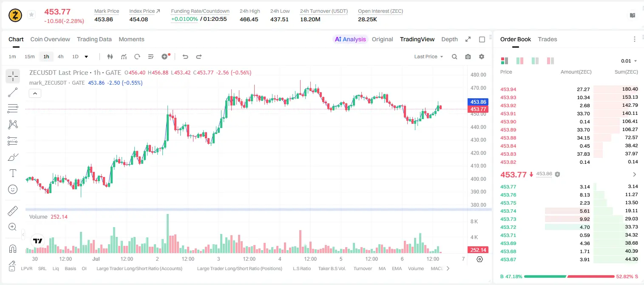
Task: Click the volume pane price scale setting
Action: [x=480, y=259]
